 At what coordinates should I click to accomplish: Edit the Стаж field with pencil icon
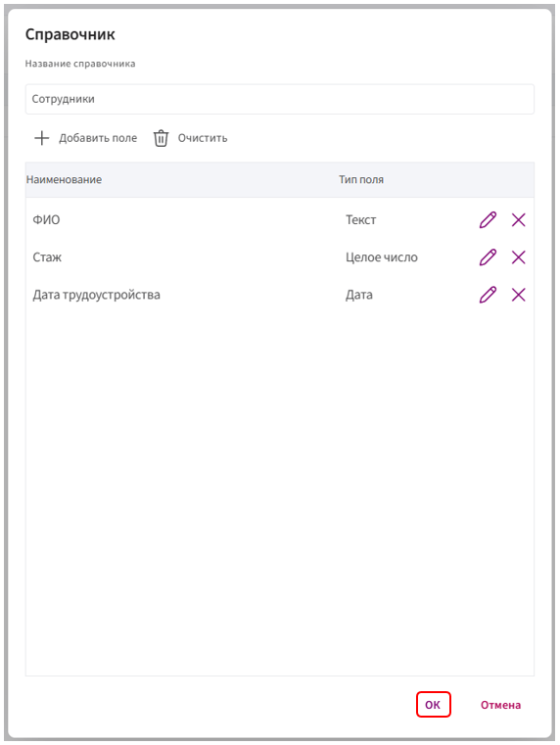point(488,257)
